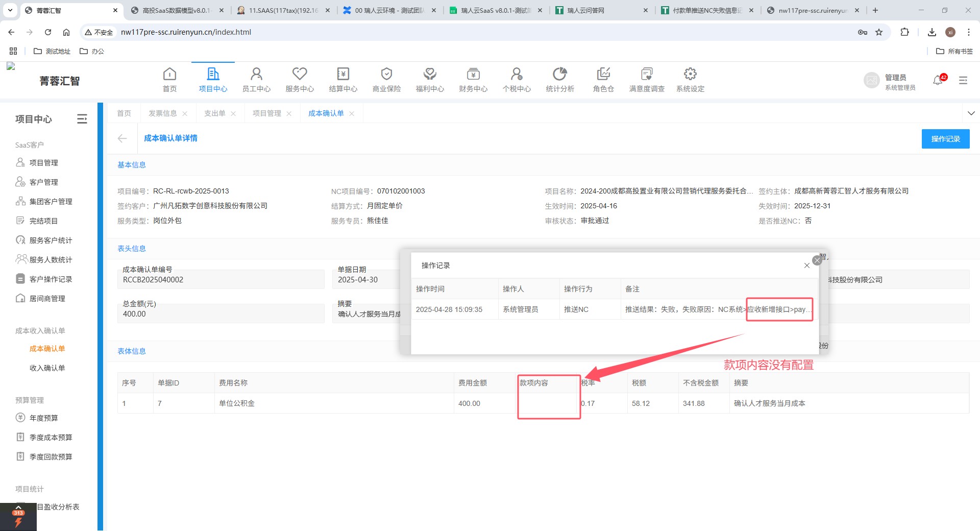
Task: Switch to the 首页 page tab
Action: click(124, 113)
